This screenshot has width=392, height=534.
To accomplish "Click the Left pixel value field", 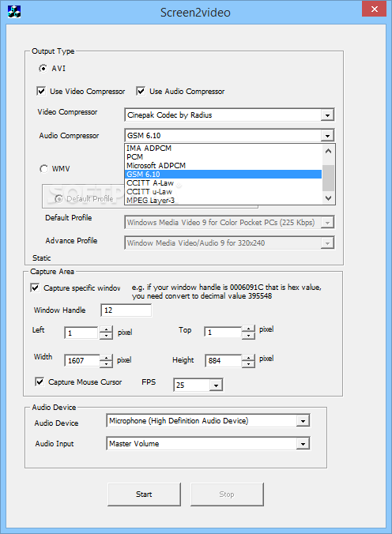I will [81, 333].
